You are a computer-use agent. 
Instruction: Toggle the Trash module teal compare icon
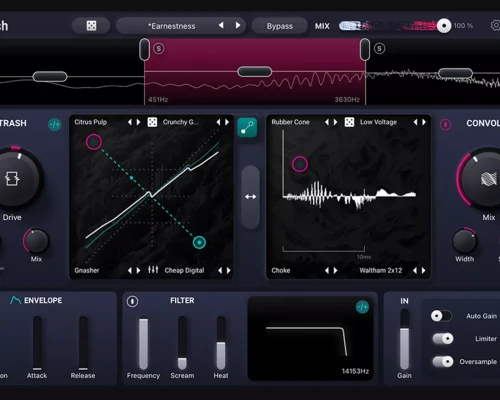[x=54, y=125]
